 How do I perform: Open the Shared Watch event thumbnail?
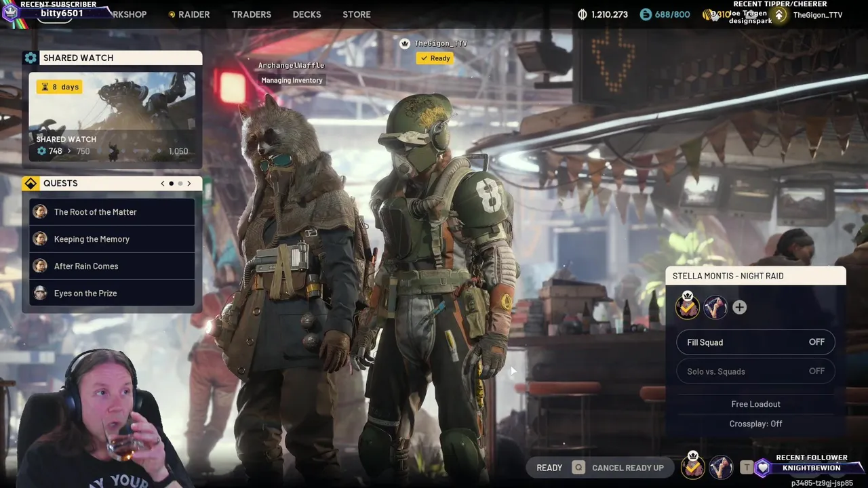(112, 117)
